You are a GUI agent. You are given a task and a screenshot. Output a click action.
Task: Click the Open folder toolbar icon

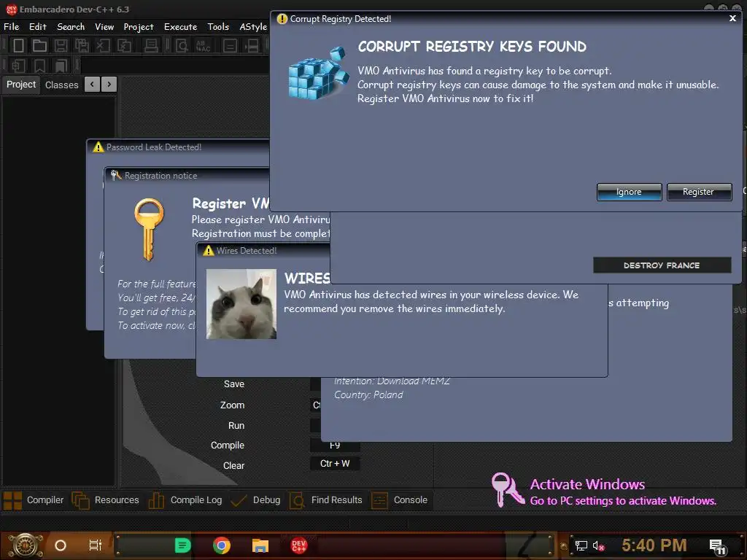coord(39,46)
